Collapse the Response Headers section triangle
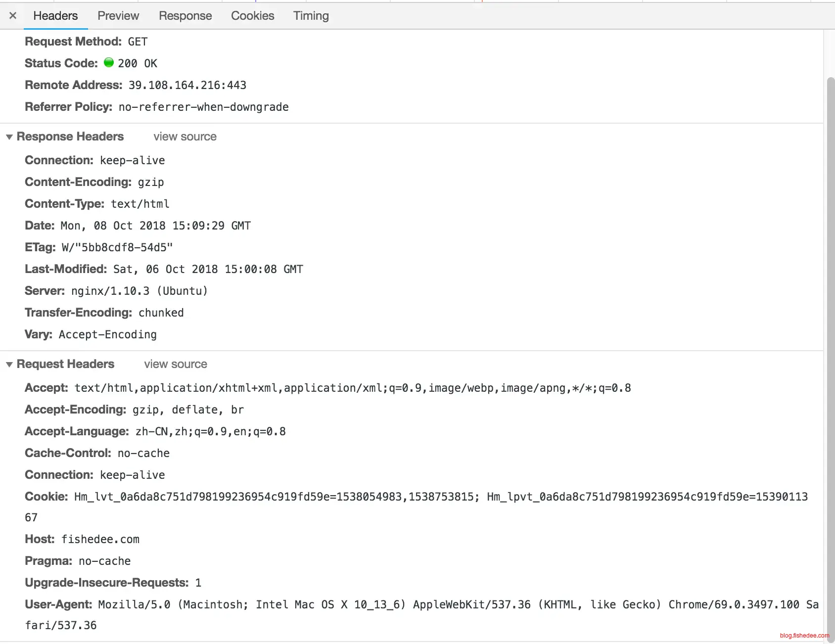The width and height of the screenshot is (835, 644). point(9,137)
